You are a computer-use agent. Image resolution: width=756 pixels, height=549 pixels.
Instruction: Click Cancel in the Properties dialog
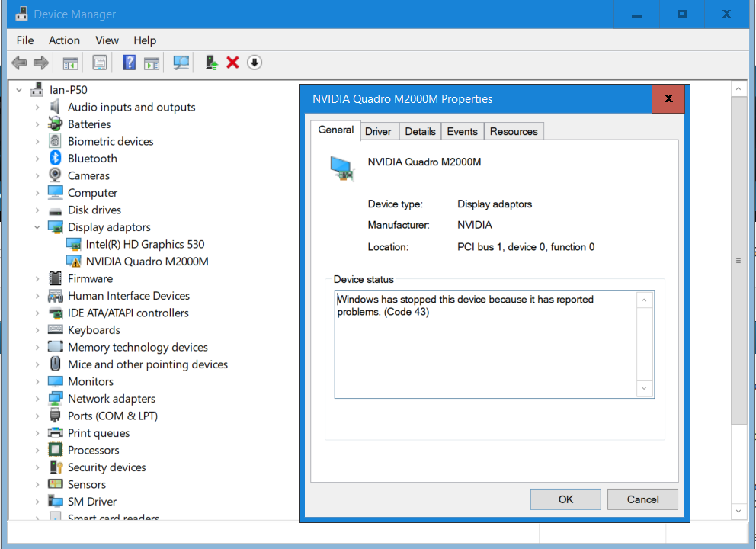tap(642, 499)
